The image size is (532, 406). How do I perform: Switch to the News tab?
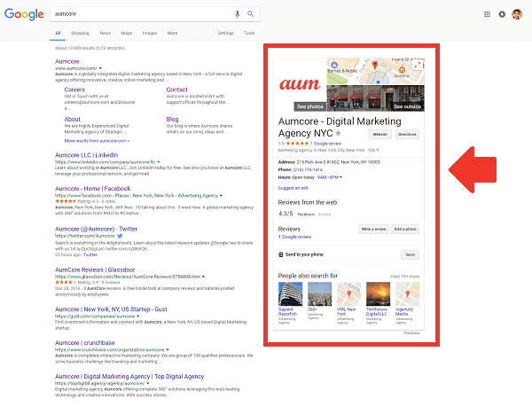[106, 33]
